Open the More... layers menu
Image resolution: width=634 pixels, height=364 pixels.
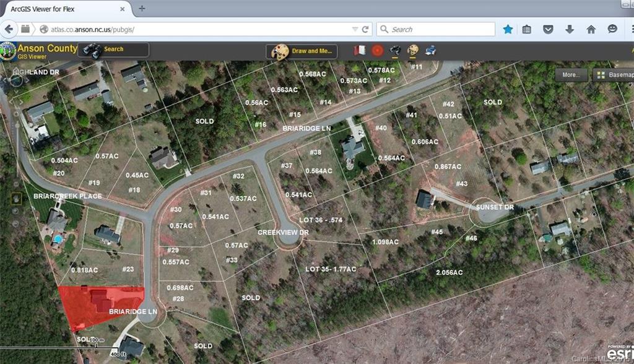pos(571,75)
